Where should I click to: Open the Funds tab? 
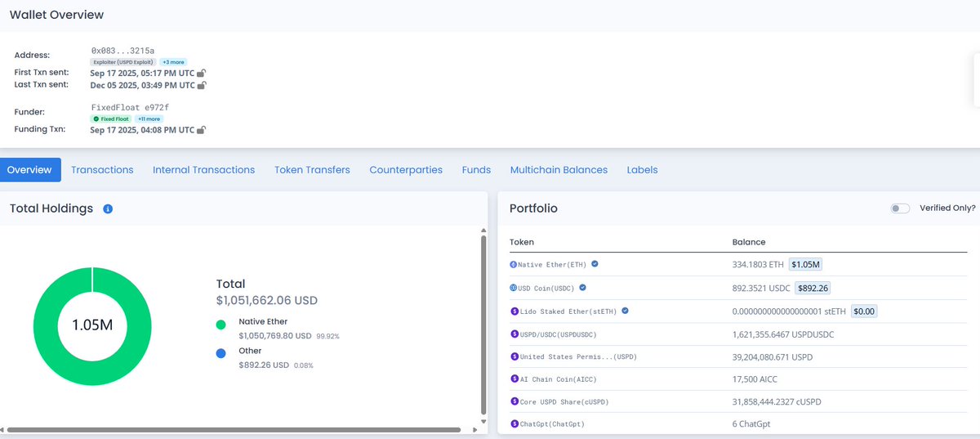(476, 170)
